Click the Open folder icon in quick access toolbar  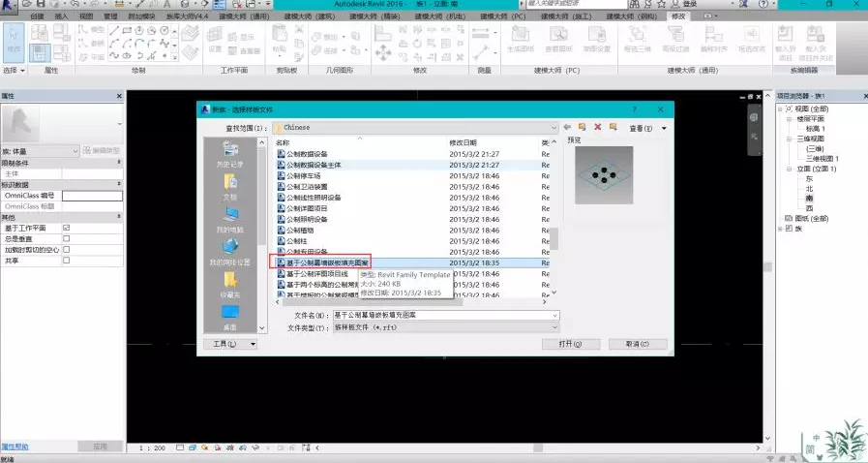pyautogui.click(x=26, y=4)
